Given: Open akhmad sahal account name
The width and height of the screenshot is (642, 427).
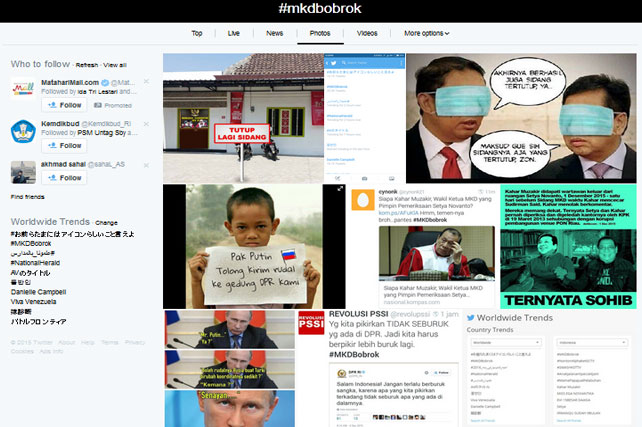Looking at the screenshot, I should click(x=63, y=164).
